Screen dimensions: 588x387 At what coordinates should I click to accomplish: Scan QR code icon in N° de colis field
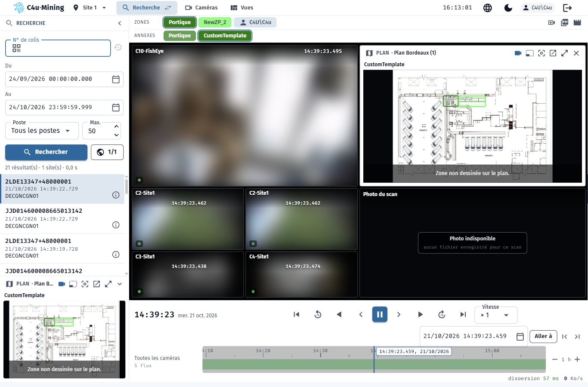(x=16, y=49)
